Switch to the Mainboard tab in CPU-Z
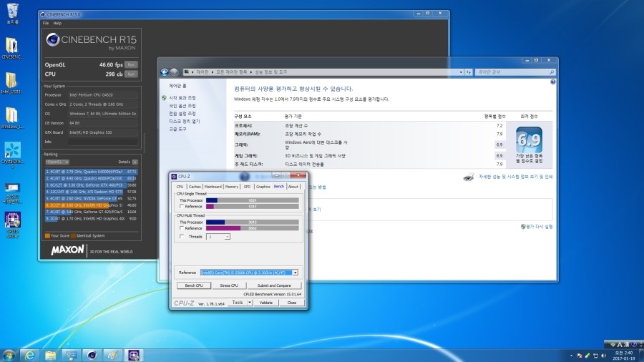Screen dimensions: 644x362 pos(213,187)
